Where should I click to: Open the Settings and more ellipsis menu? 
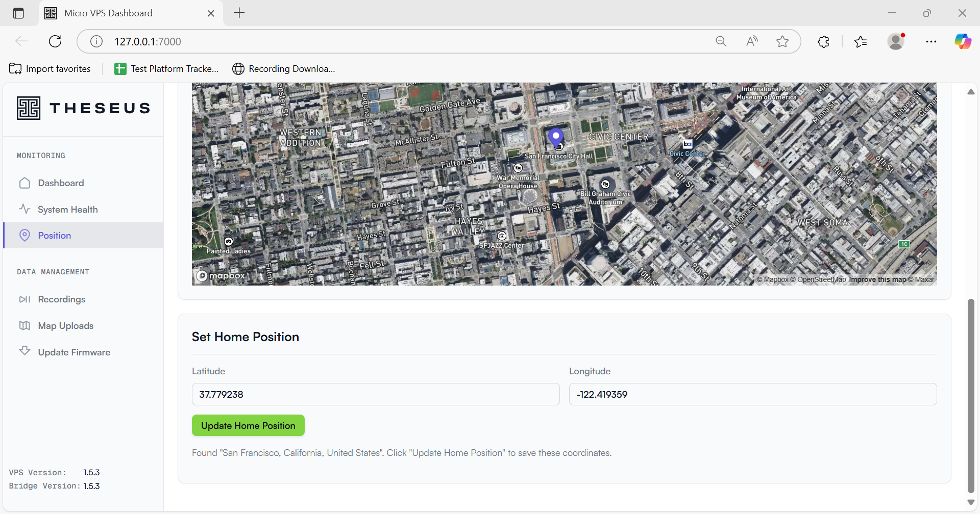pos(931,41)
